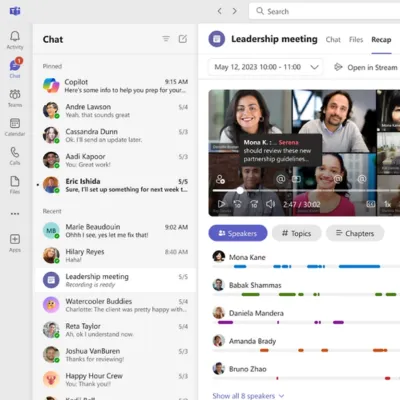Viewport: 400px width, 400px height.
Task: Go forward with the right arrow
Action: (x=235, y=11)
